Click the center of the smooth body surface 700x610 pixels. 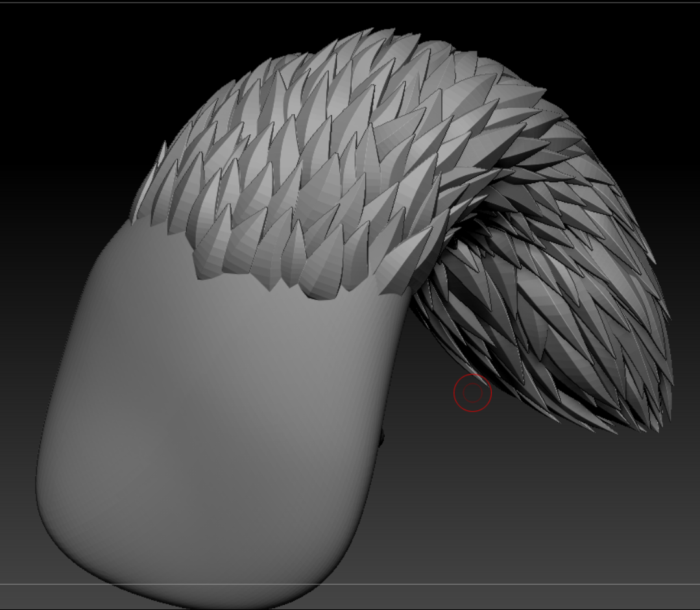221,402
